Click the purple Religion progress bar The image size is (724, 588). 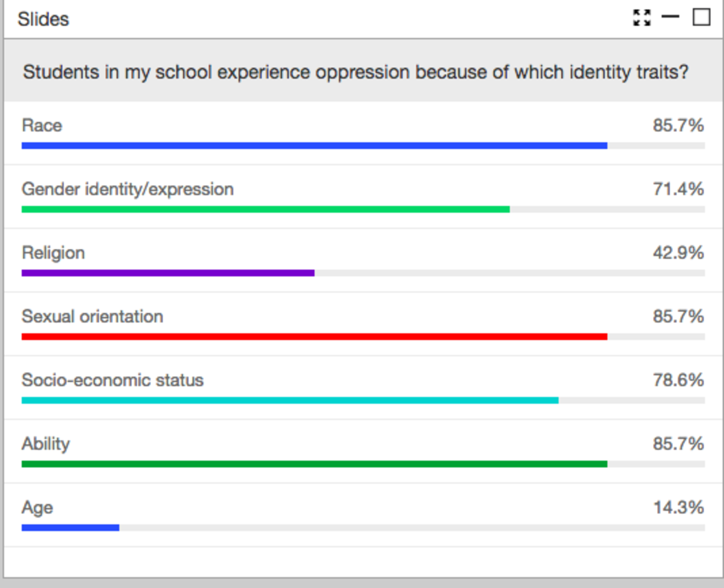(x=168, y=273)
